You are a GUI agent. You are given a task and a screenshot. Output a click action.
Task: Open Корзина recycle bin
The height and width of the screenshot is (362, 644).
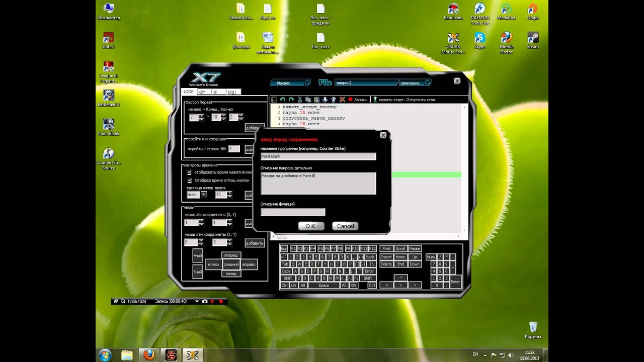click(533, 330)
